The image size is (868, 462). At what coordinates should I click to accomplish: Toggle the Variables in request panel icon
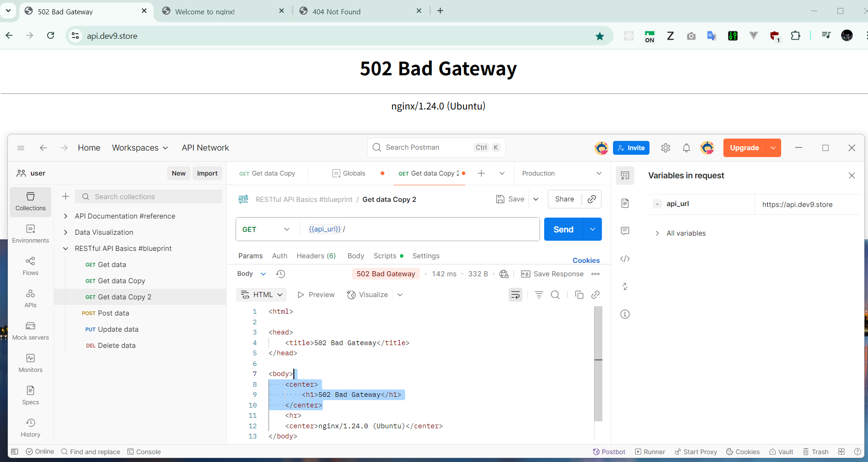point(625,176)
